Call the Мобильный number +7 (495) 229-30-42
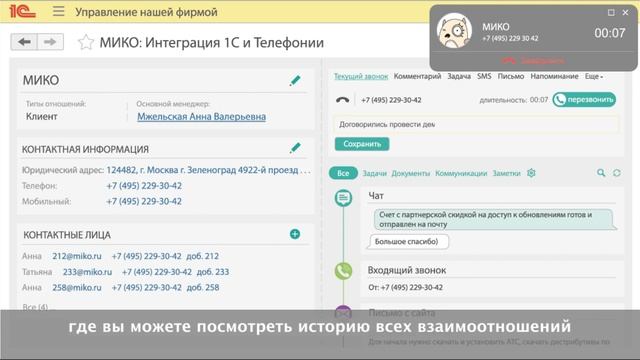The image size is (640, 360). [144, 201]
